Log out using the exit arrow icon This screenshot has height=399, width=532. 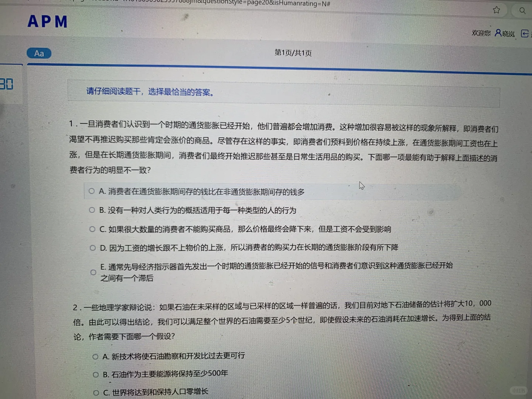525,33
